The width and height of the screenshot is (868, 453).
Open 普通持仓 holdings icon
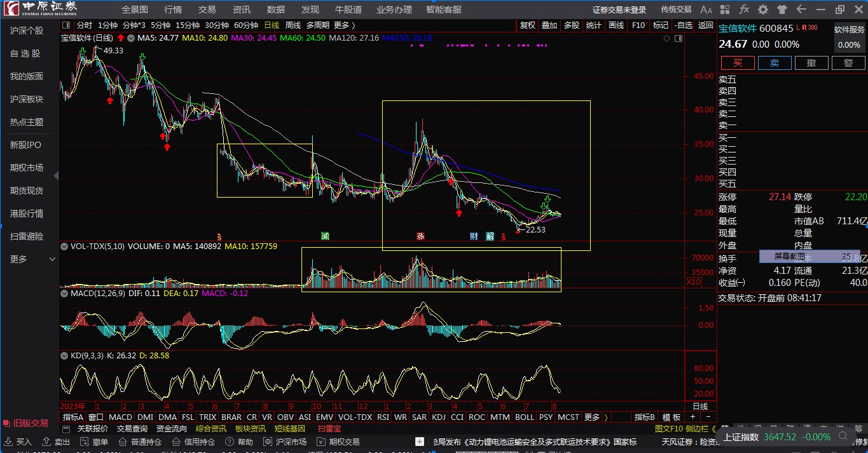pos(123,442)
